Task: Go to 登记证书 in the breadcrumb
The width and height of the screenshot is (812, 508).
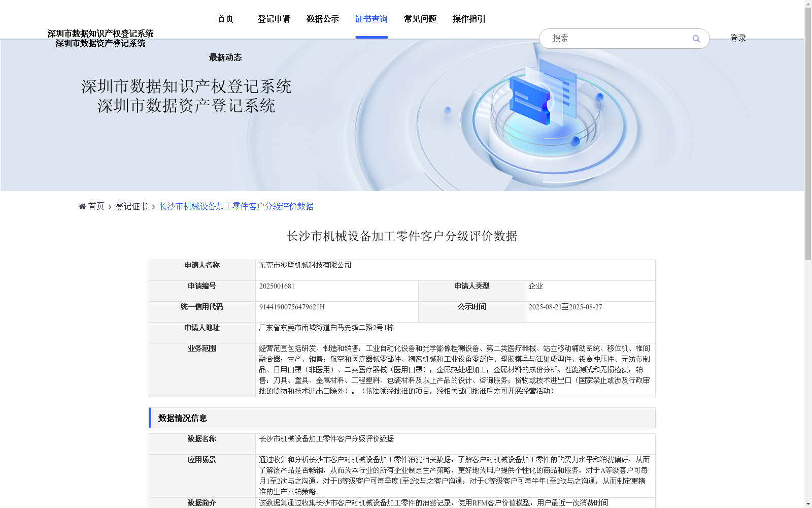Action: (x=131, y=206)
